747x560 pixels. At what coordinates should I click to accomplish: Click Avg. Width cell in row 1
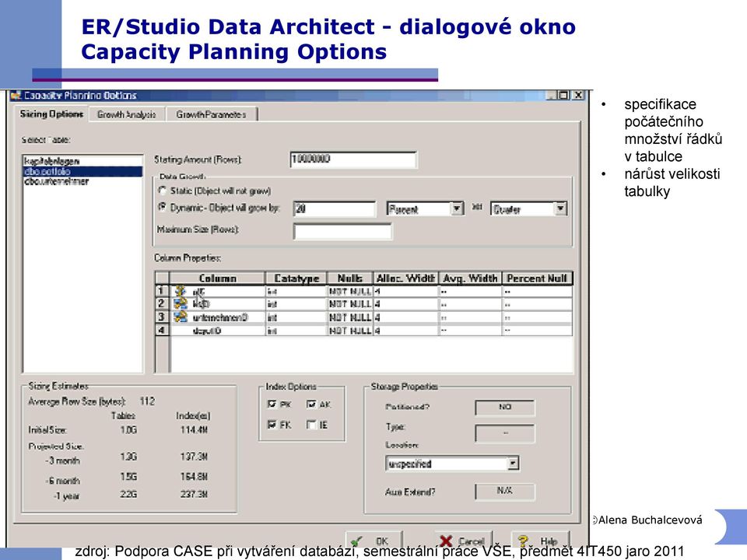click(470, 291)
